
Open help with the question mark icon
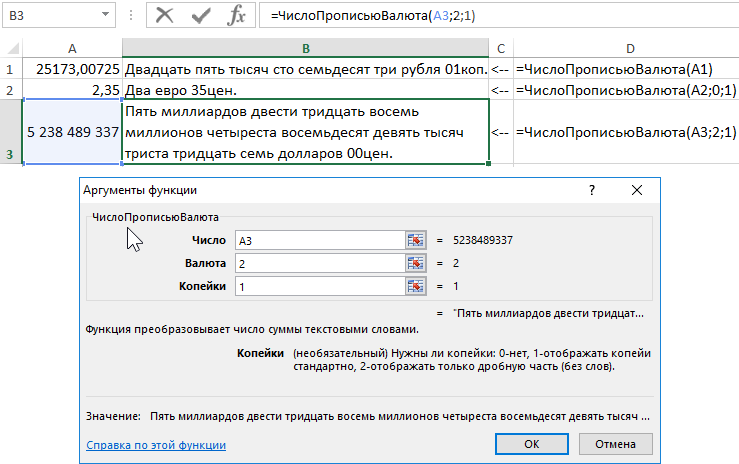click(x=592, y=190)
